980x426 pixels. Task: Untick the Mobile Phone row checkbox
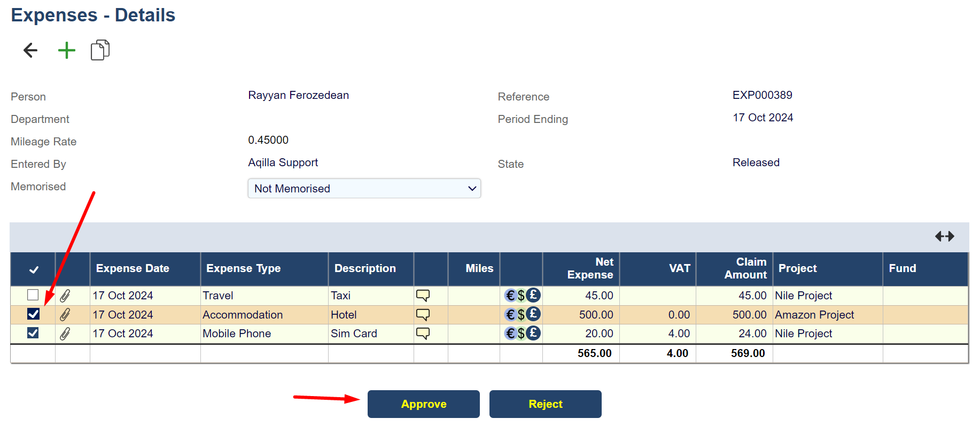(33, 333)
